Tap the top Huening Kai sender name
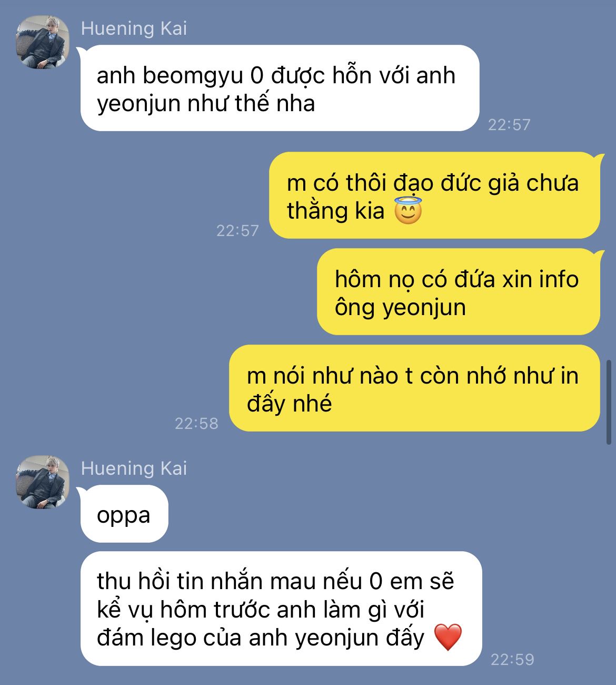The height and width of the screenshot is (685, 616). (x=134, y=28)
